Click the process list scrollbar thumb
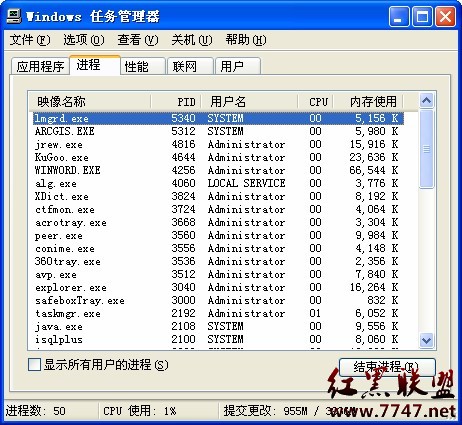The height and width of the screenshot is (425, 462). tap(427, 149)
